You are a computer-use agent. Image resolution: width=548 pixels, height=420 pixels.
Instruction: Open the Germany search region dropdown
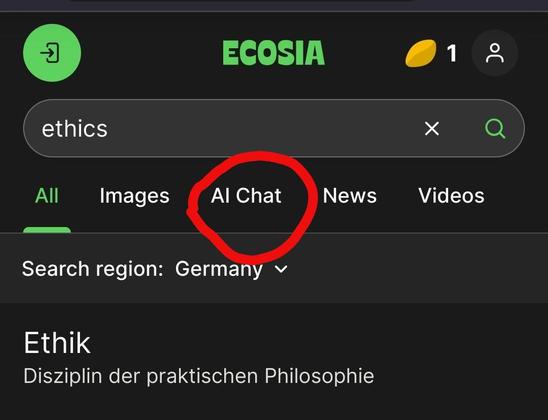[x=231, y=269]
